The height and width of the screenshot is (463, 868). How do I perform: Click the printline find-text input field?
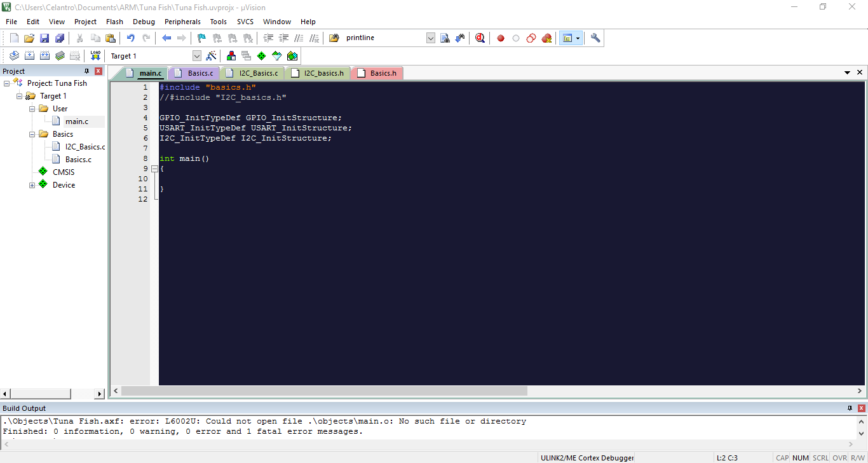pyautogui.click(x=383, y=38)
